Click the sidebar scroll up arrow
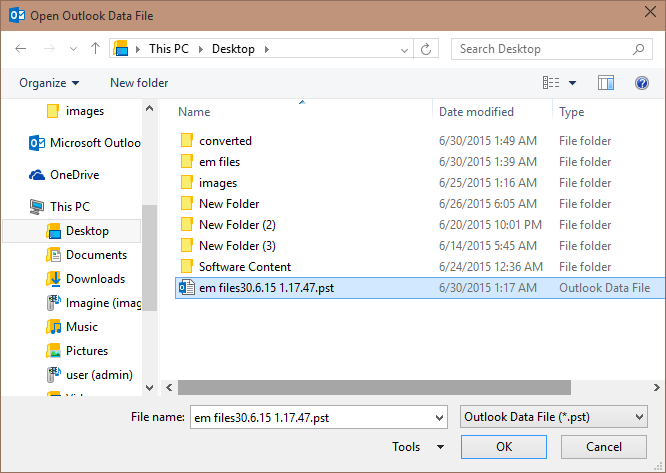Screen dimensions: 666x473 (x=149, y=108)
